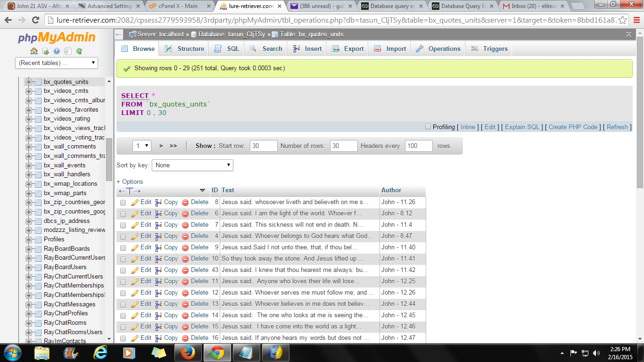
Task: Expand the Profiles table node
Action: (x=29, y=239)
